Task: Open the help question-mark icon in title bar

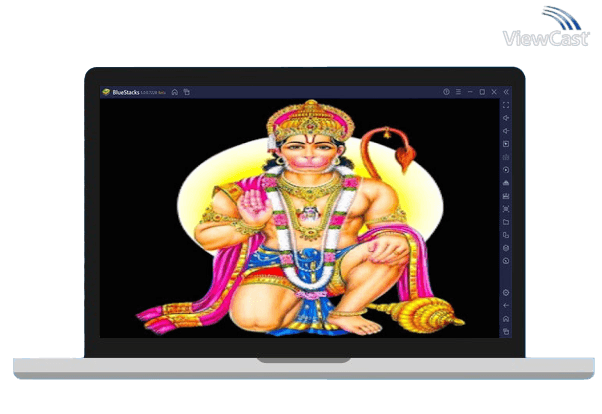Action: [x=446, y=92]
